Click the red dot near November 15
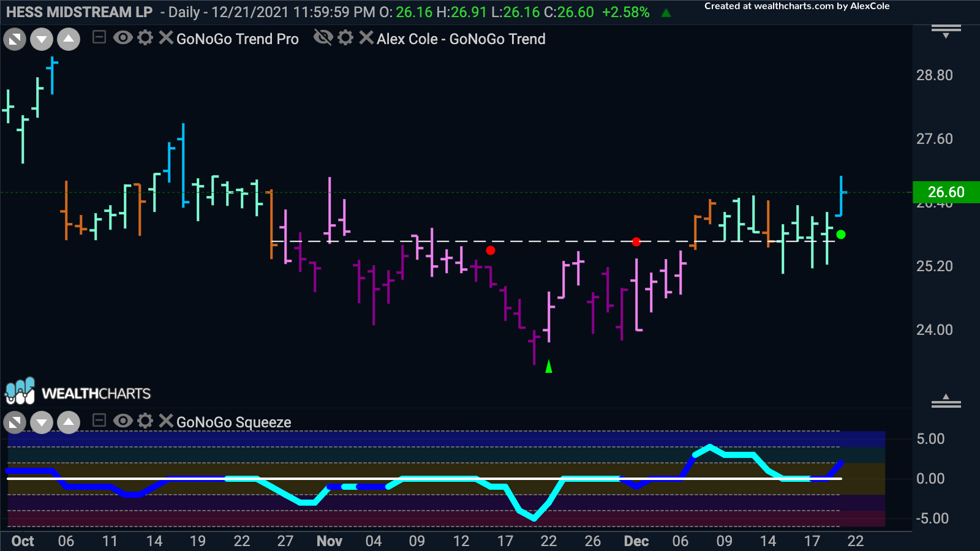 pyautogui.click(x=491, y=250)
